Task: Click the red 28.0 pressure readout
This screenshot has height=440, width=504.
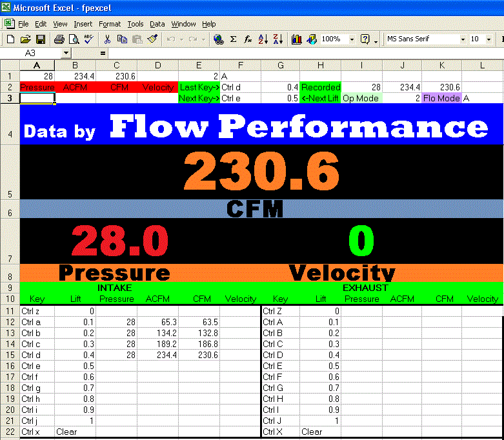Action: (119, 241)
